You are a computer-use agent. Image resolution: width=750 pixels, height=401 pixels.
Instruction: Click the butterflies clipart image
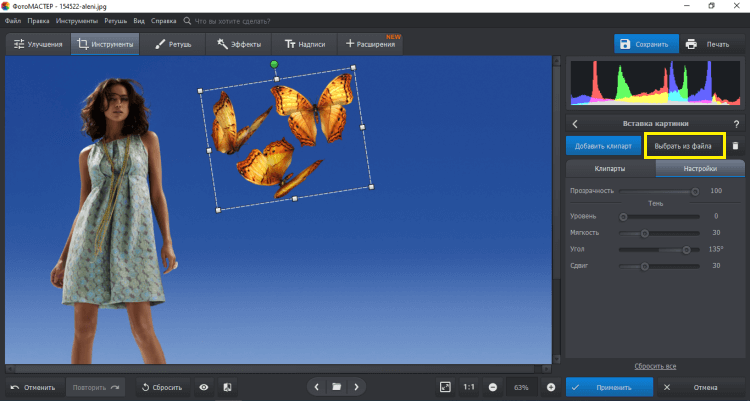[x=286, y=139]
